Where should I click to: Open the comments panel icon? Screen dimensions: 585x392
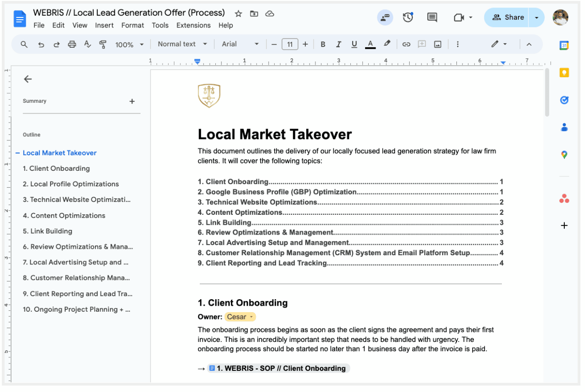[x=432, y=17]
